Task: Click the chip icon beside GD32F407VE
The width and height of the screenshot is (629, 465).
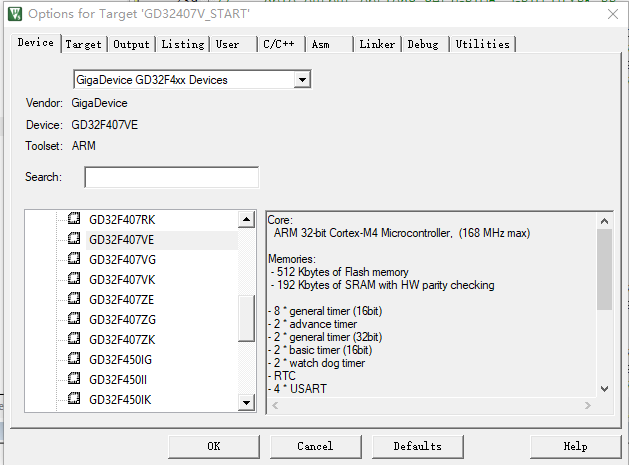Action: click(74, 238)
